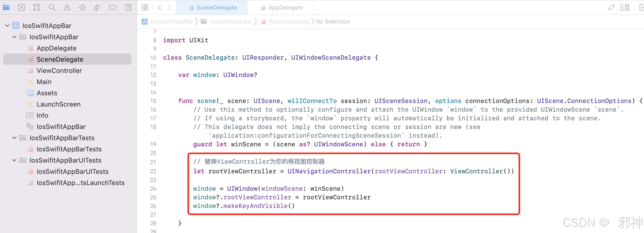Open the LaunchScreen storyboard
This screenshot has width=644, height=233.
pyautogui.click(x=67, y=104)
